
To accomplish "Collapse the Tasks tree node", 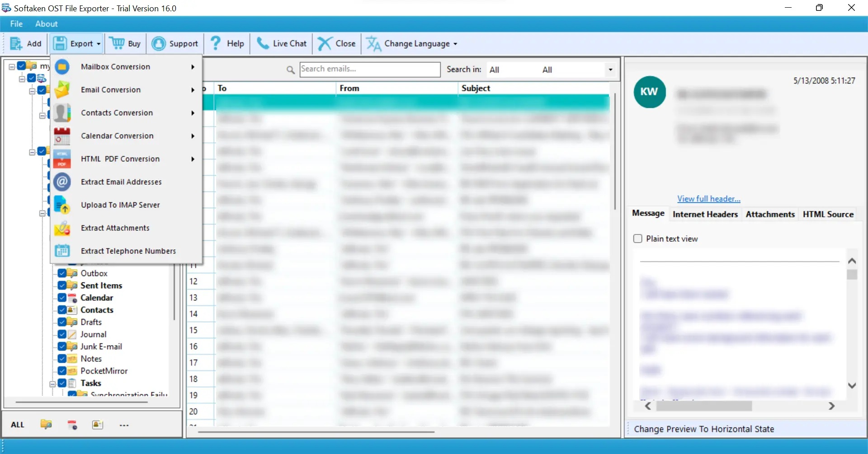I will (52, 384).
